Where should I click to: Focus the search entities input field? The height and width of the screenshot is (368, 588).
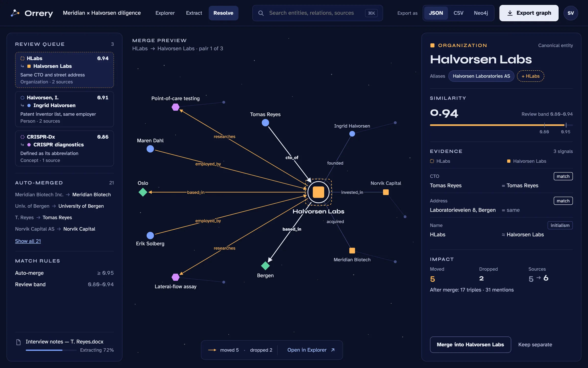318,13
